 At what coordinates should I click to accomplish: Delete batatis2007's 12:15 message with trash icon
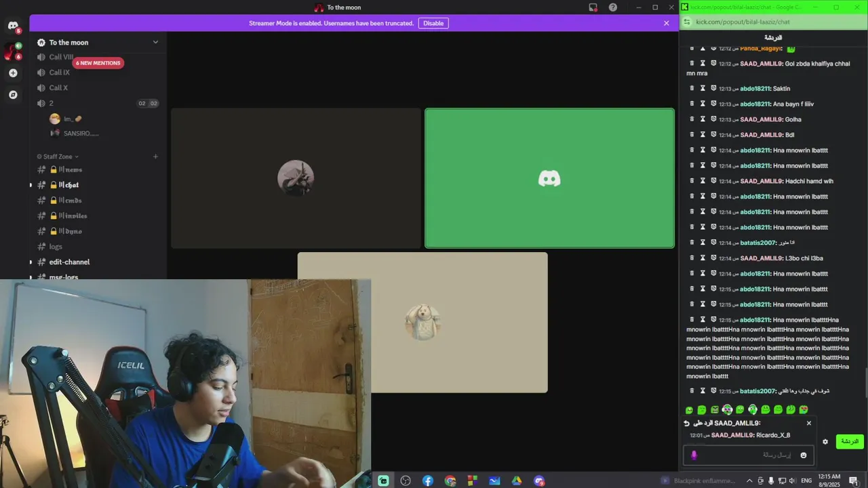(x=692, y=391)
